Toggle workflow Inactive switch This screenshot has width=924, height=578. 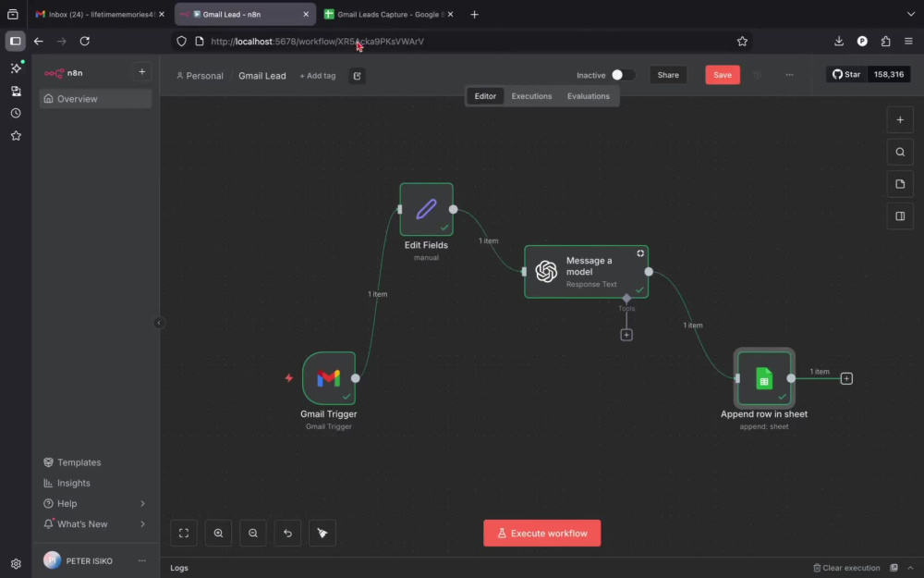click(622, 75)
